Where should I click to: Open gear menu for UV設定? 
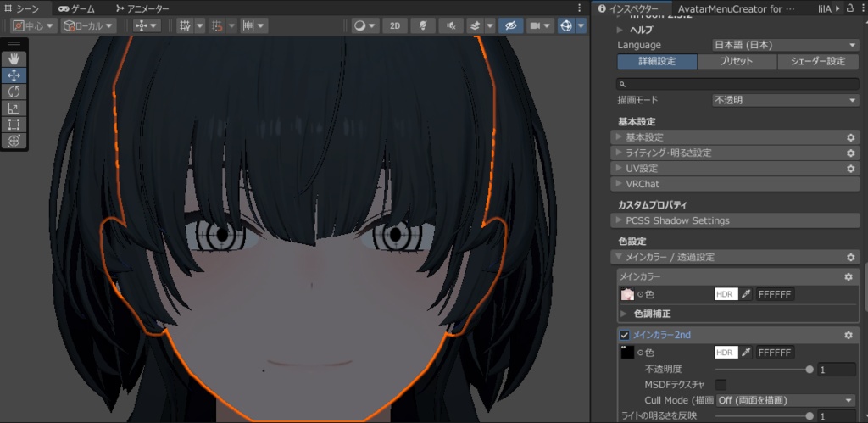point(851,169)
